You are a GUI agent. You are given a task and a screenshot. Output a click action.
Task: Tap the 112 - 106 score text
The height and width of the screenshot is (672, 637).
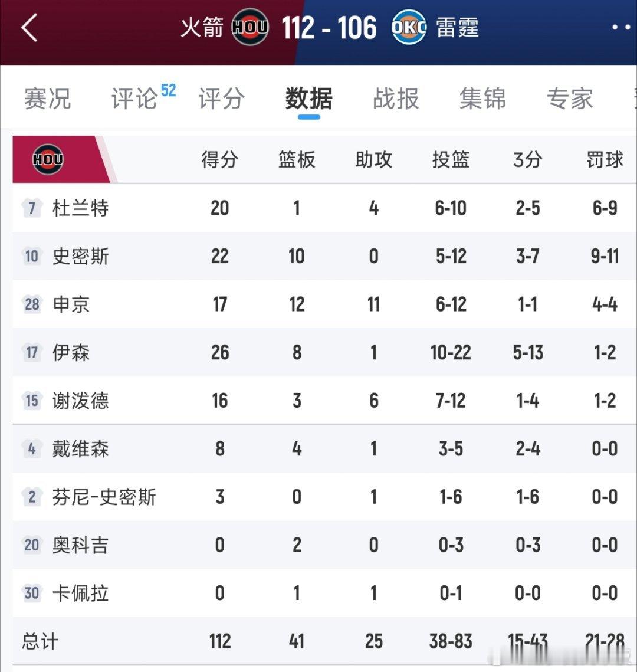[x=329, y=28]
